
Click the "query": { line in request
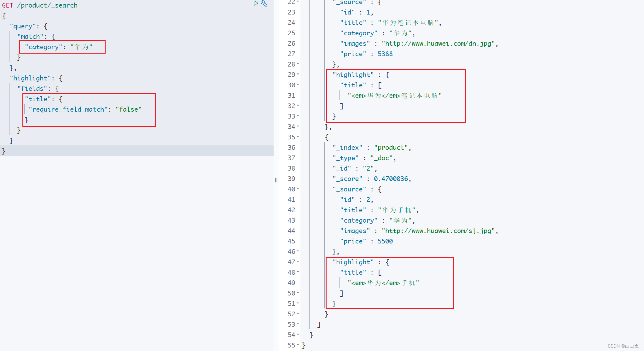(x=29, y=26)
